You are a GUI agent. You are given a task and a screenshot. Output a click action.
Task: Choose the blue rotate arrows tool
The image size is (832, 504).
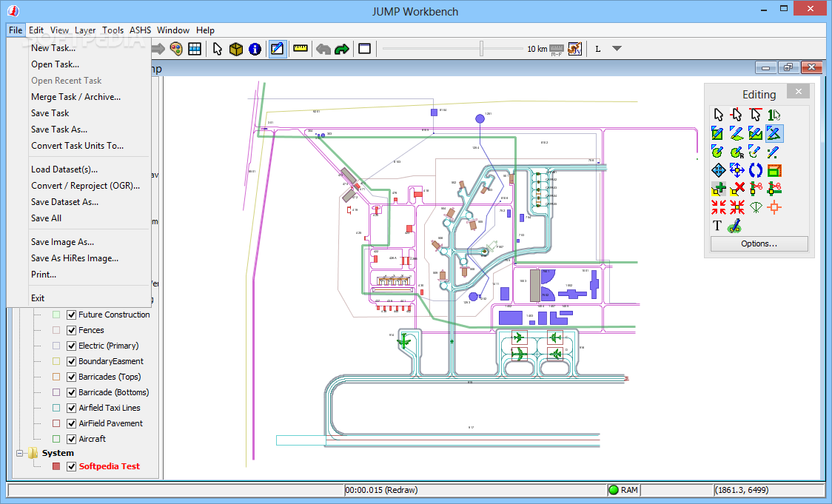(x=756, y=170)
